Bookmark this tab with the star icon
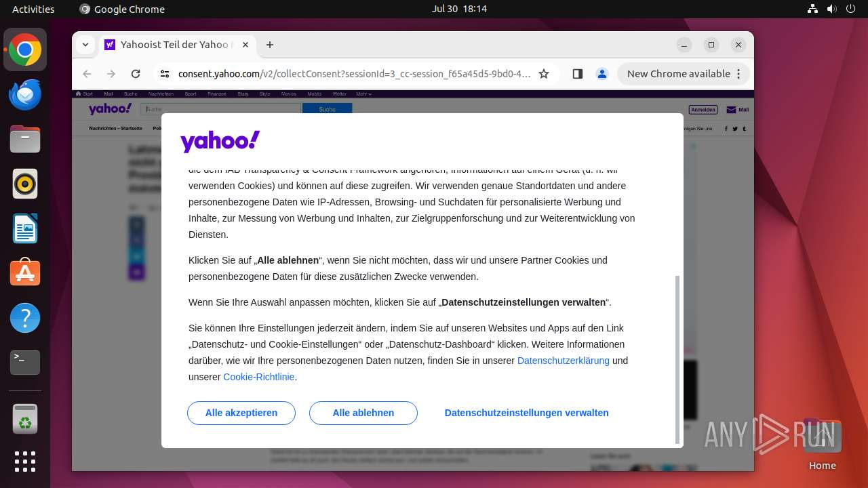 544,74
